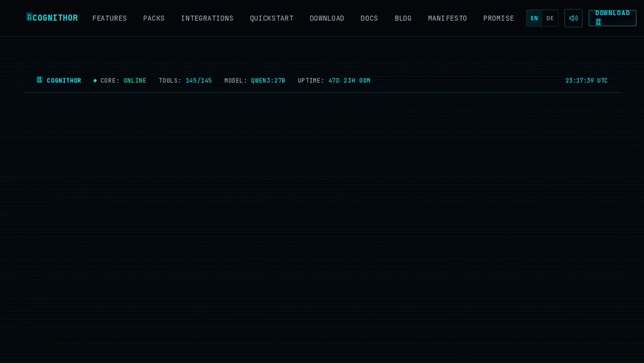Image resolution: width=644 pixels, height=363 pixels.
Task: Visit the Blog page link
Action: pyautogui.click(x=403, y=18)
